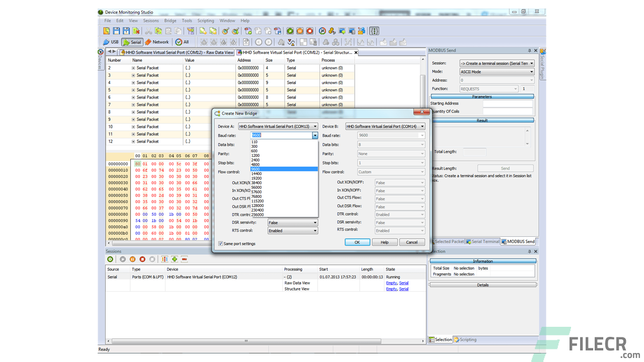This screenshot has height=362, width=644.
Task: Switch to the MODBUS Send tab
Action: coord(518,241)
